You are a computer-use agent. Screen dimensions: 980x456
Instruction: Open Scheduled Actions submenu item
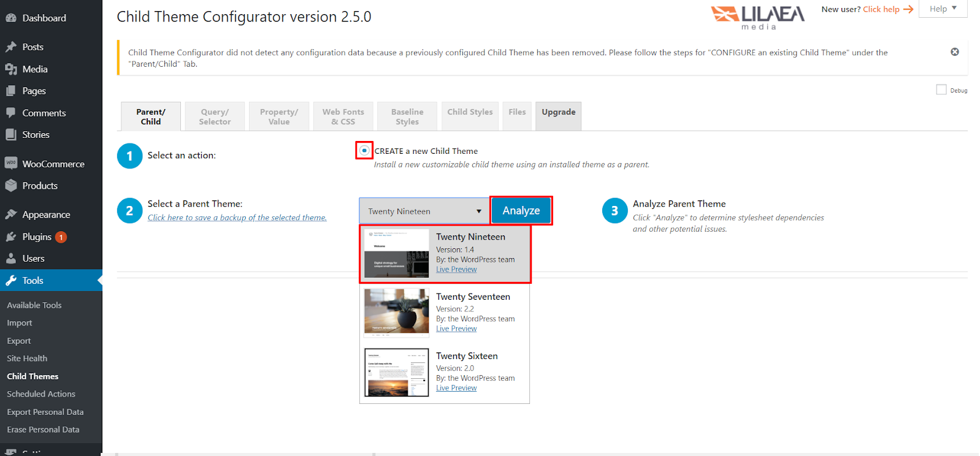pyautogui.click(x=41, y=394)
